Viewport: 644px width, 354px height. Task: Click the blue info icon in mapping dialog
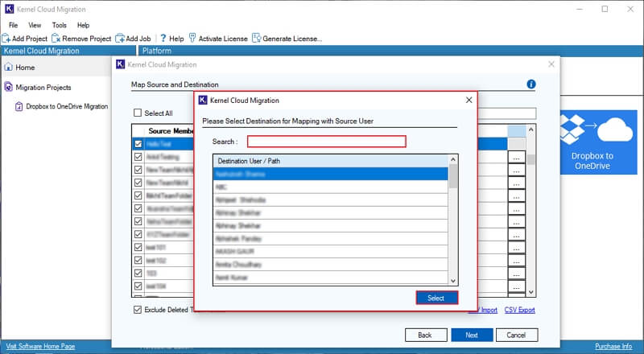coord(531,84)
